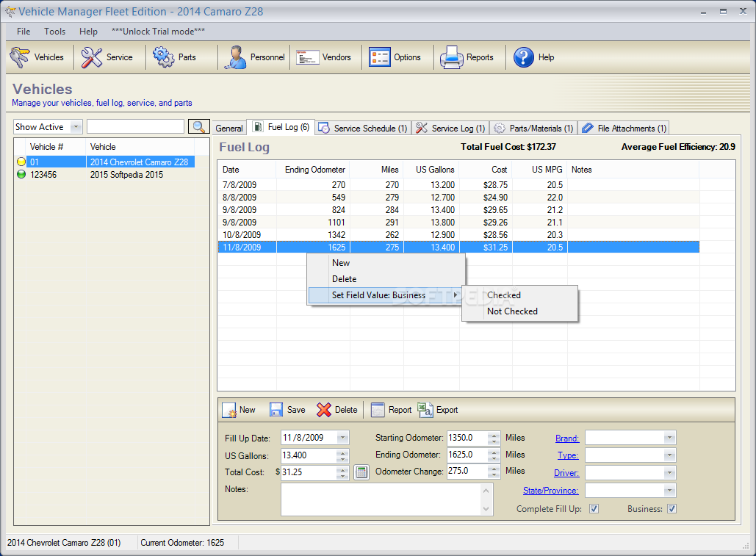Click the Export spreadsheet icon
This screenshot has height=556, width=756.
pos(425,410)
